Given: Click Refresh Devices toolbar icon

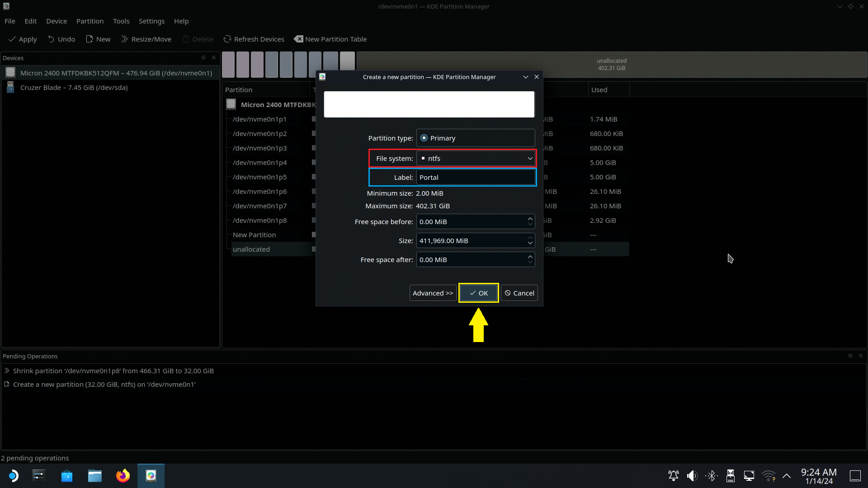Looking at the screenshot, I should [x=227, y=39].
